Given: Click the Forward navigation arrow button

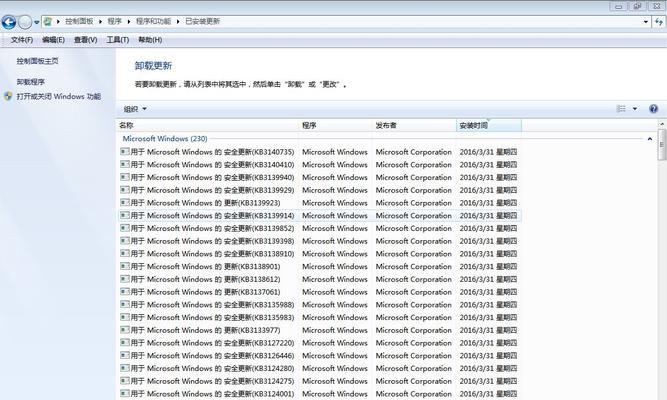Looking at the screenshot, I should click(x=25, y=22).
